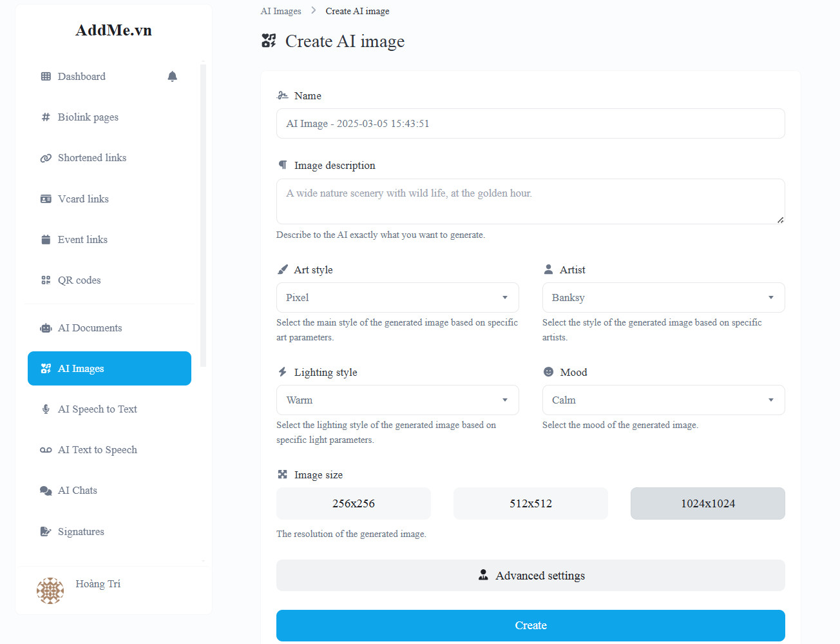Click the notification bell icon

pyautogui.click(x=172, y=77)
